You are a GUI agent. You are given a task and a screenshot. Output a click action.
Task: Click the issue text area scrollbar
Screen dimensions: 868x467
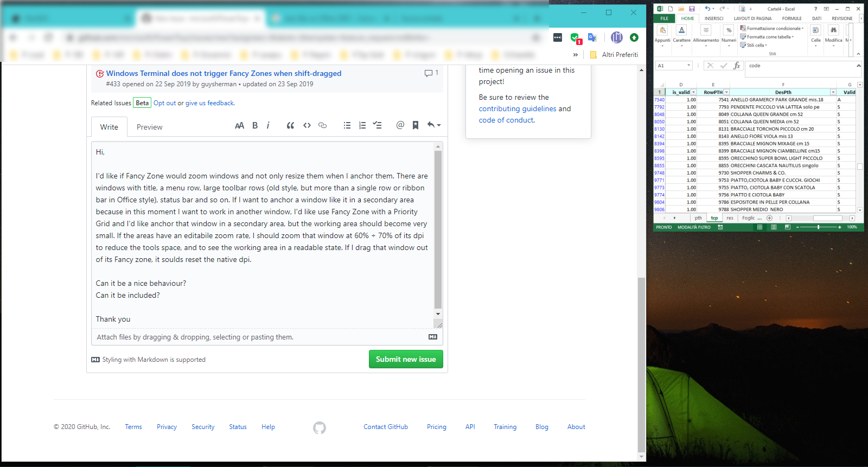pyautogui.click(x=438, y=230)
